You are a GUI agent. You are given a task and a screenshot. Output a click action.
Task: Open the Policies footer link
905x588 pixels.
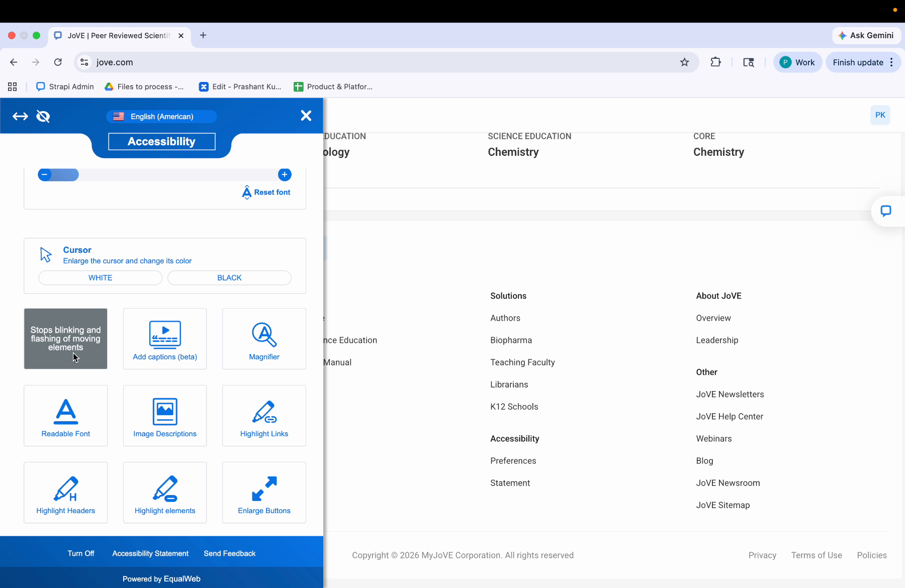pos(872,555)
